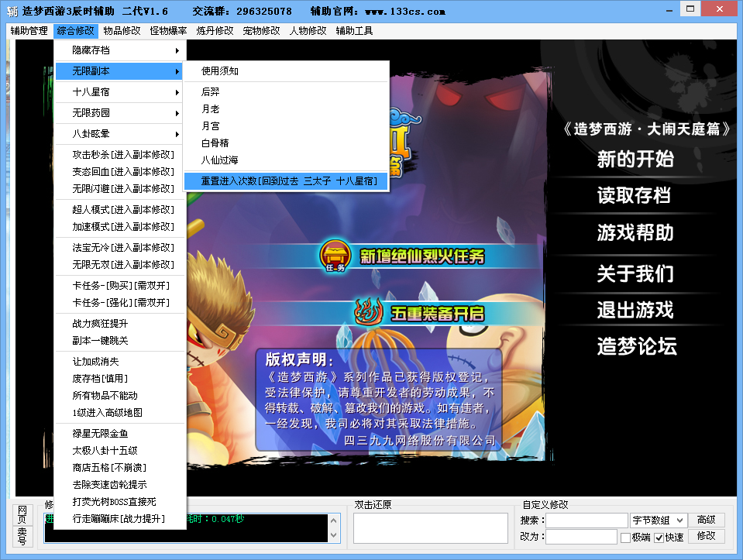
Task: Switch to the 网页 side tab
Action: tap(22, 514)
